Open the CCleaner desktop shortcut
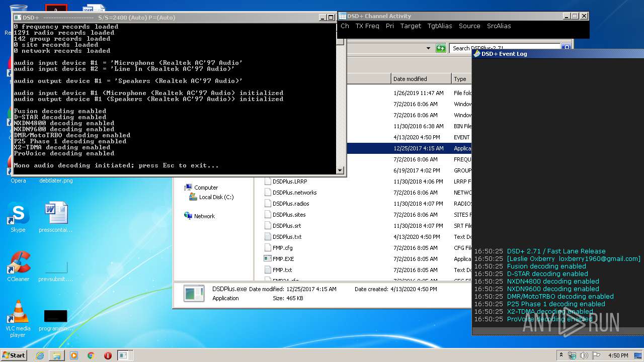This screenshot has width=644, height=362. (18, 266)
